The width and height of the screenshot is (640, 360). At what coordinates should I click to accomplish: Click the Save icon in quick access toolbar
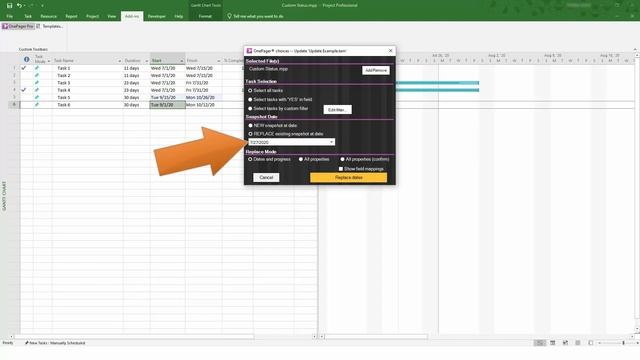pyautogui.click(x=9, y=5)
